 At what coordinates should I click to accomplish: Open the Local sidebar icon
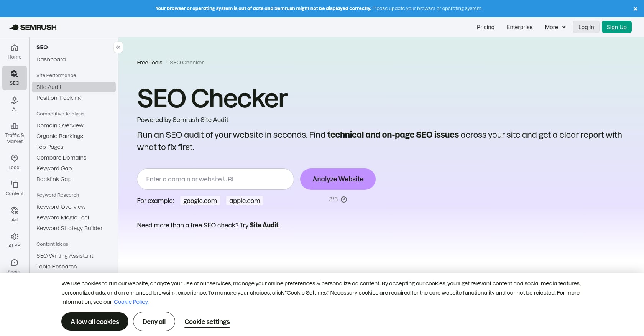pyautogui.click(x=15, y=162)
